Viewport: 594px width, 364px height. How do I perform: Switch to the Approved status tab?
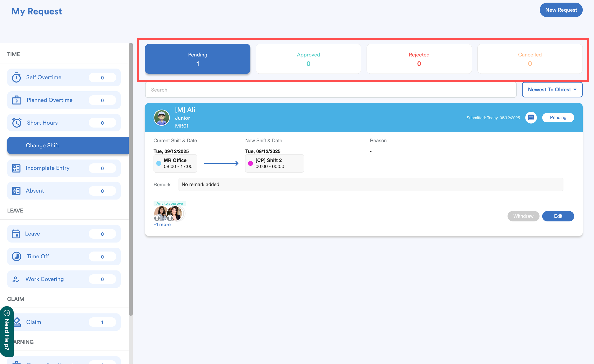308,59
